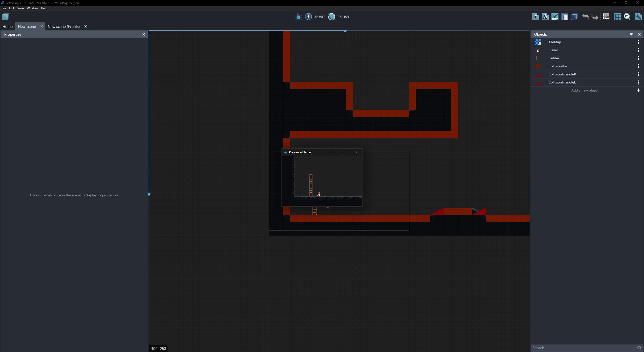Click the PUBLISH button
Viewport: 644px width, 352px height.
(338, 17)
